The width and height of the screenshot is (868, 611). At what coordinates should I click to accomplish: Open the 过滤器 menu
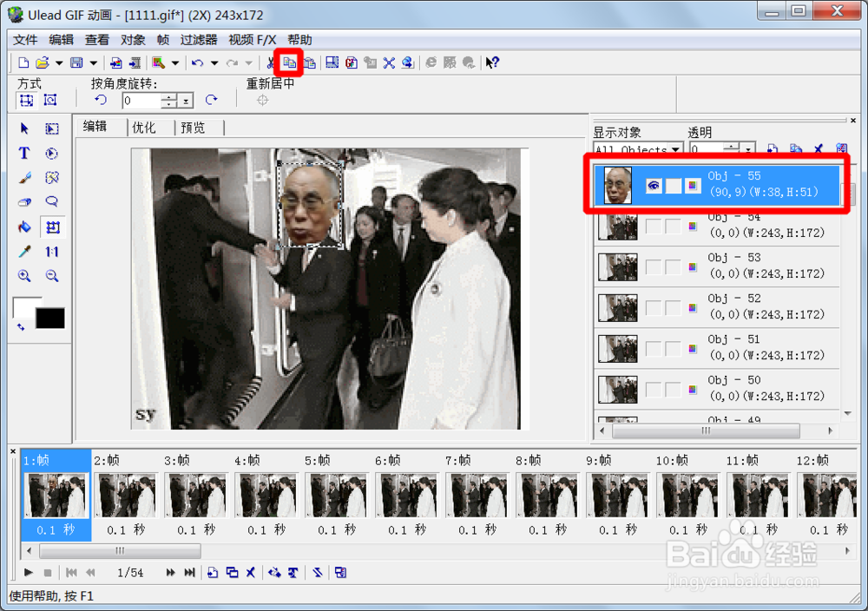tap(199, 40)
